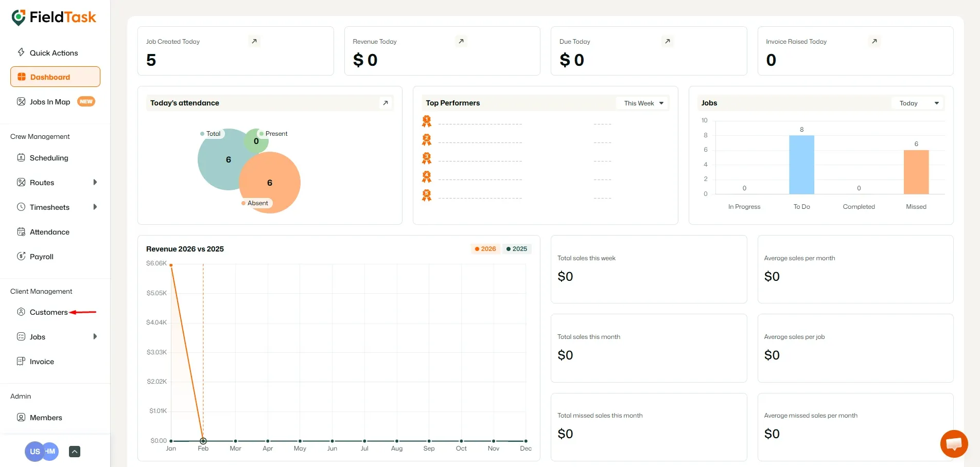Switch to the Dashboard menu item
Image resolution: width=980 pixels, height=467 pixels.
pyautogui.click(x=49, y=77)
